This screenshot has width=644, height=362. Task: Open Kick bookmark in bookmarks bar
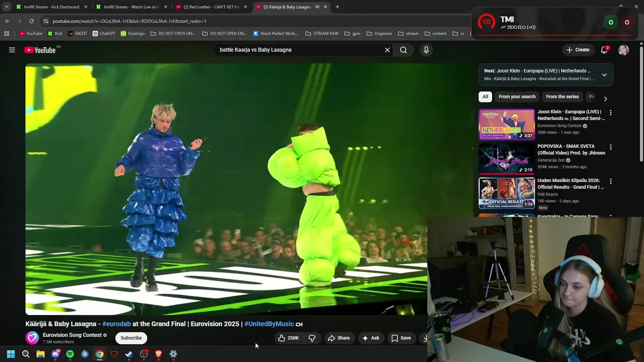[55, 34]
